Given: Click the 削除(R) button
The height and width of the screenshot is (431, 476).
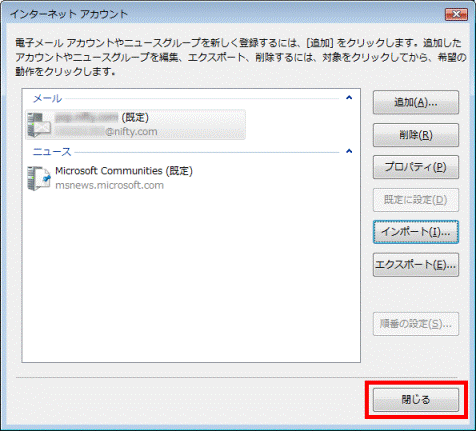Looking at the screenshot, I should (x=416, y=135).
